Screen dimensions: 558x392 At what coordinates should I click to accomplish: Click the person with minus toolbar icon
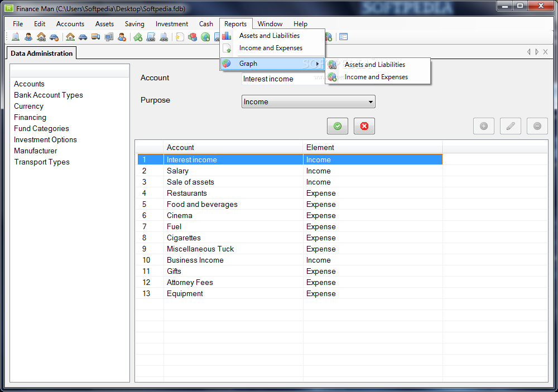[x=122, y=37]
